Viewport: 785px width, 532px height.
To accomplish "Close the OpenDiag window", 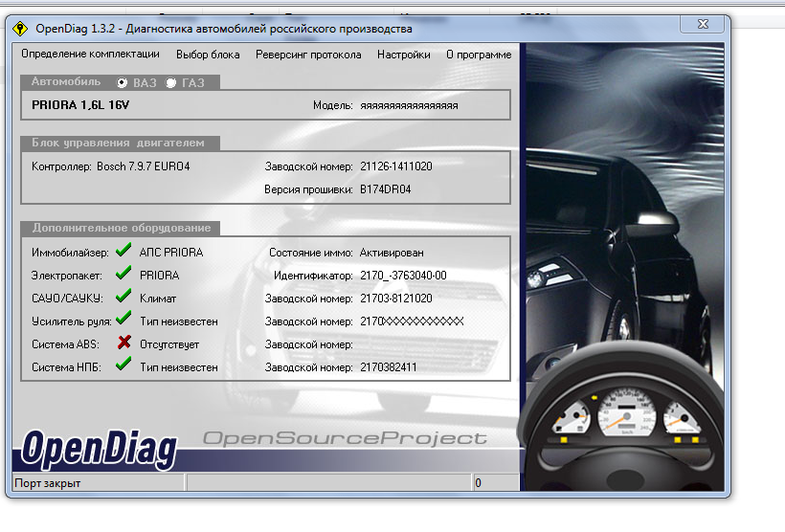I will click(703, 24).
